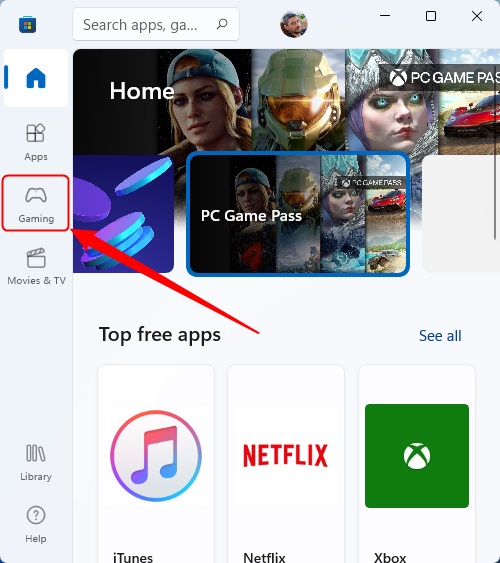The height and width of the screenshot is (563, 500).
Task: Click the Microsoft Store logo
Action: click(28, 25)
